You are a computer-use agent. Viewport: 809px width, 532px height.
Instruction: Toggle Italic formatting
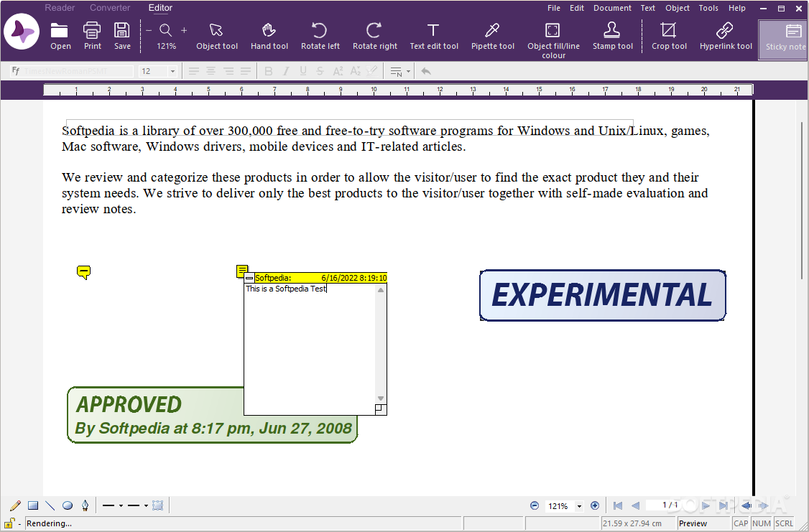[286, 71]
